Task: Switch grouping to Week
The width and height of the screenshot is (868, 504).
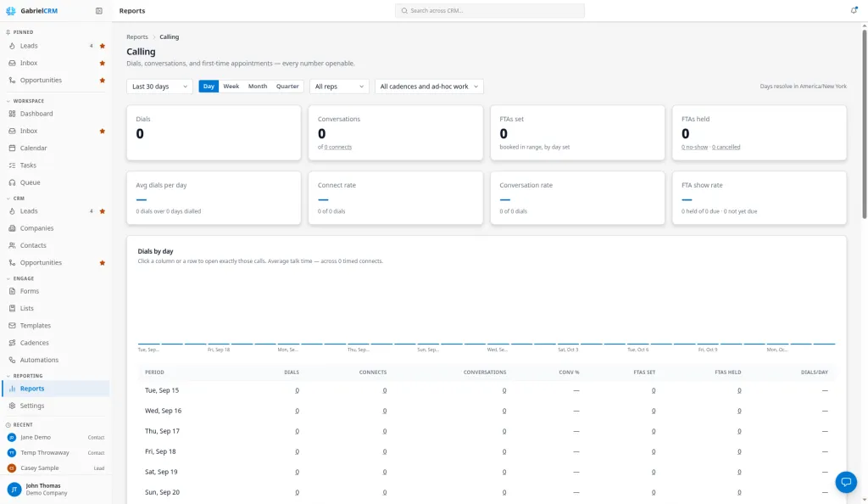Action: coord(231,87)
